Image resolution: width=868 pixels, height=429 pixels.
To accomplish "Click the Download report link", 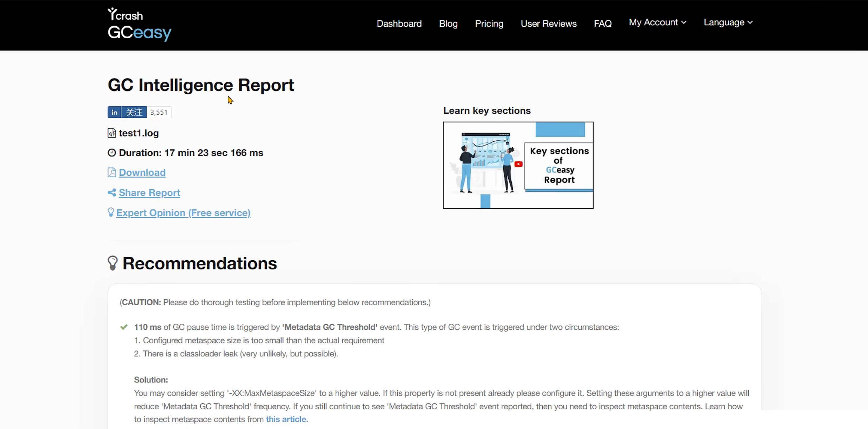I will coord(142,173).
